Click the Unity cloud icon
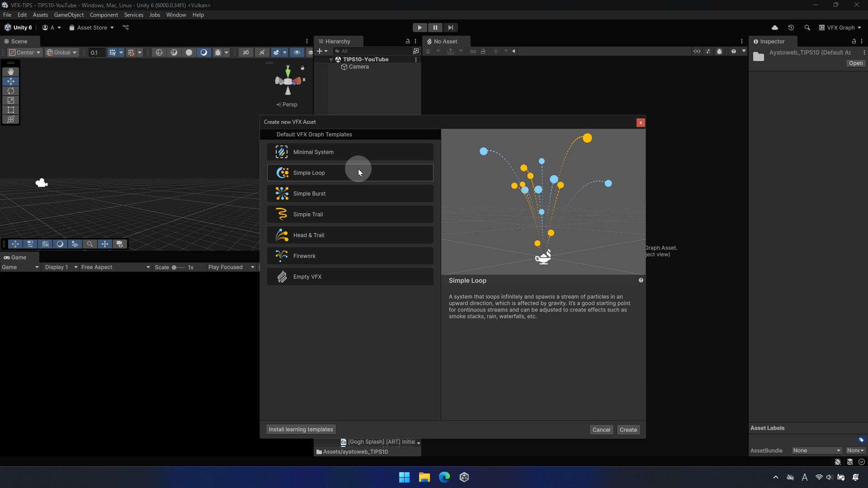This screenshot has width=868, height=488. coord(774,28)
